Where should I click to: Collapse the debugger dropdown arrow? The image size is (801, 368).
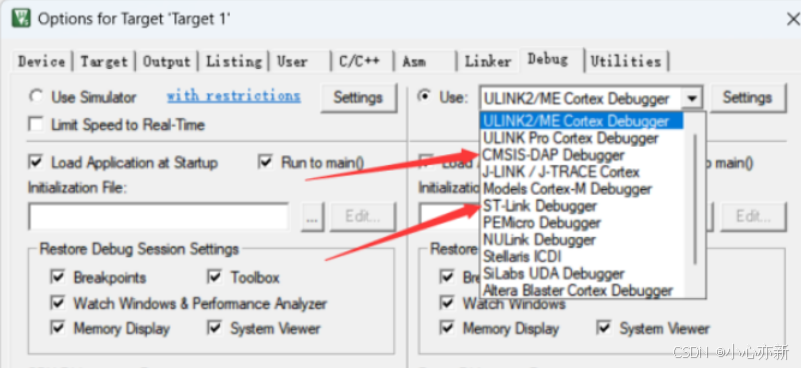point(692,98)
